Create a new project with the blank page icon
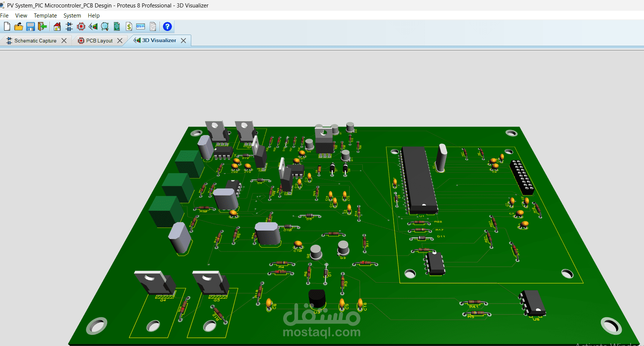The height and width of the screenshot is (346, 644). (7, 26)
